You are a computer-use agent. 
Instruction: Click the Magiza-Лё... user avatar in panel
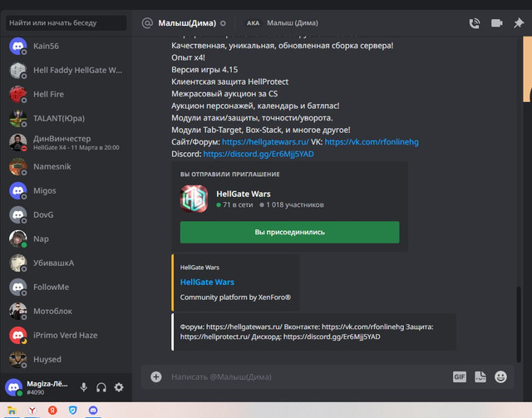13,387
